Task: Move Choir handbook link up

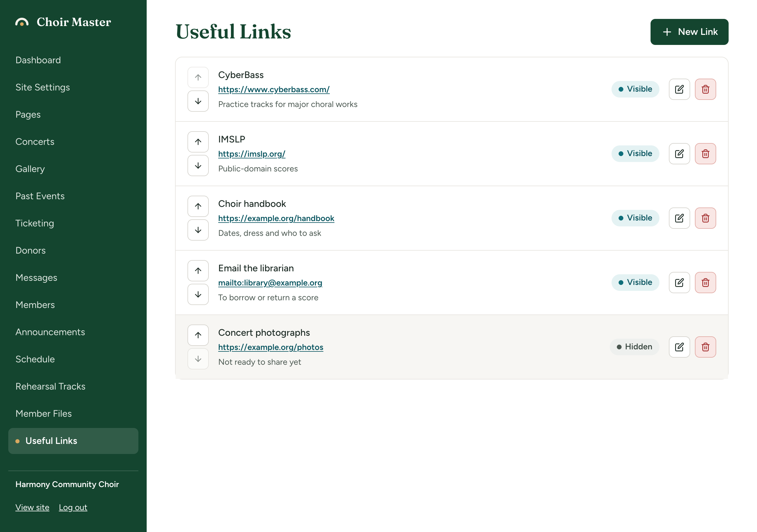Action: (198, 206)
